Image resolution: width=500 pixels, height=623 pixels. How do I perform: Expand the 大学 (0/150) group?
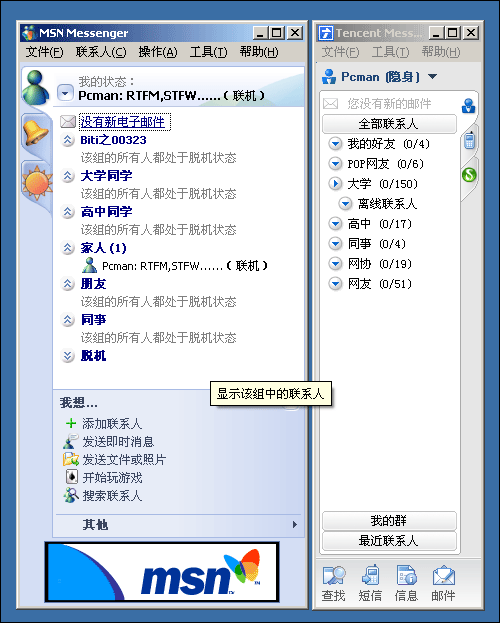[335, 184]
